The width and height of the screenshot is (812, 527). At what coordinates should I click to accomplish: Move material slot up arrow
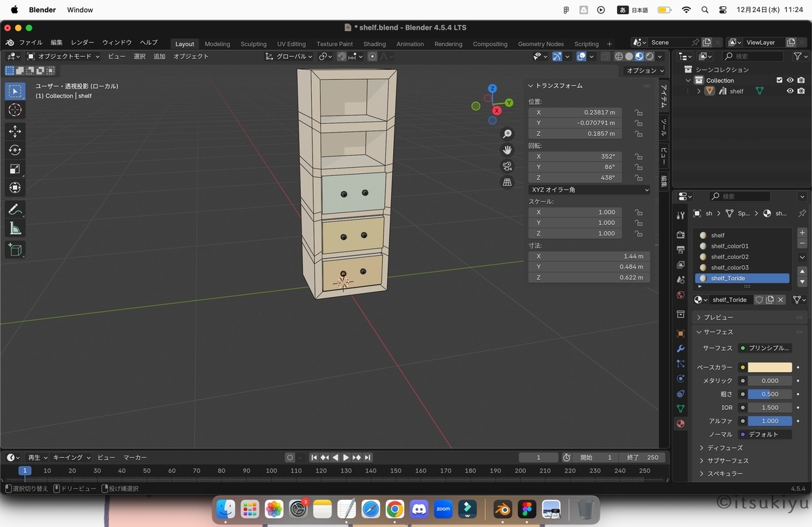point(803,271)
